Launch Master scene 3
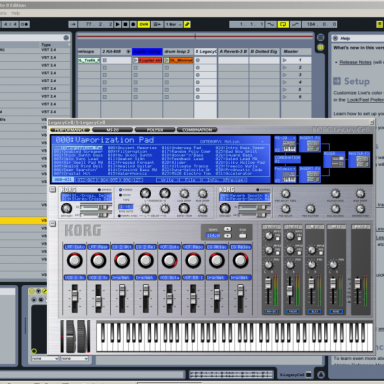Image resolution: width=384 pixels, height=384 pixels. [x=284, y=75]
